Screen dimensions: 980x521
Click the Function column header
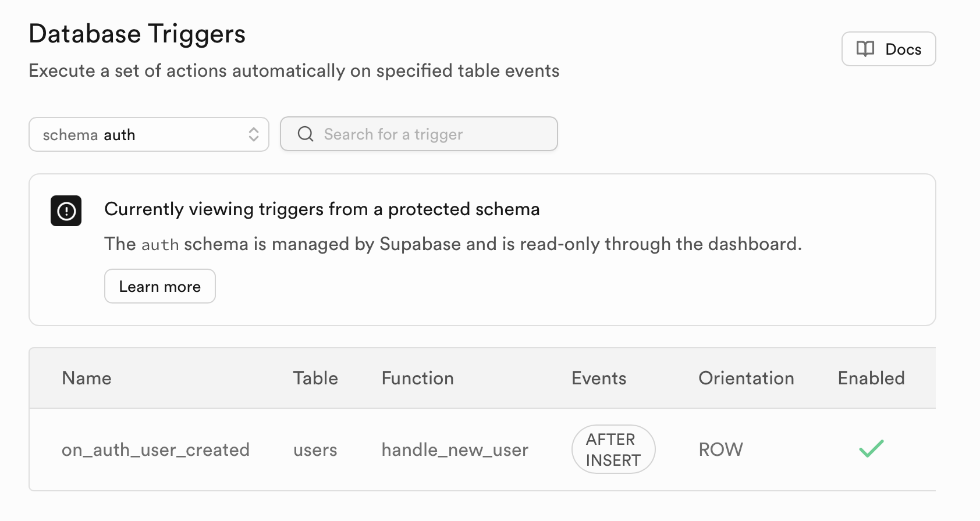417,379
